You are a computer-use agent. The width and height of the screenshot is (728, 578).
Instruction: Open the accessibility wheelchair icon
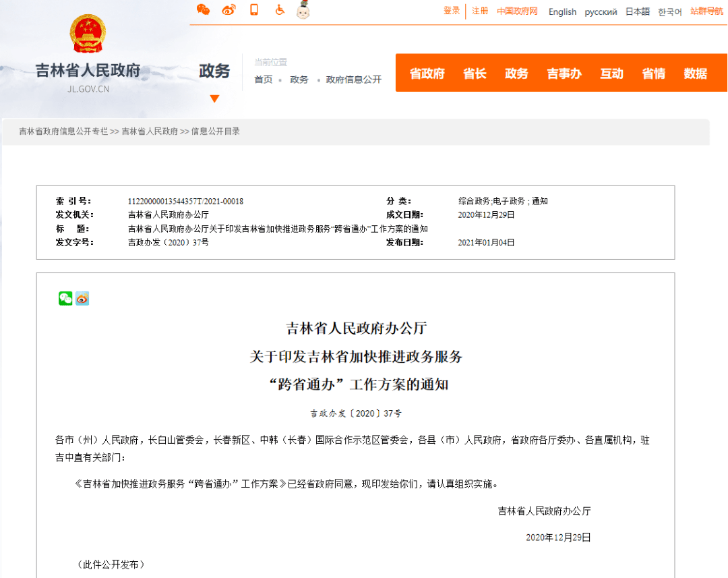click(280, 9)
